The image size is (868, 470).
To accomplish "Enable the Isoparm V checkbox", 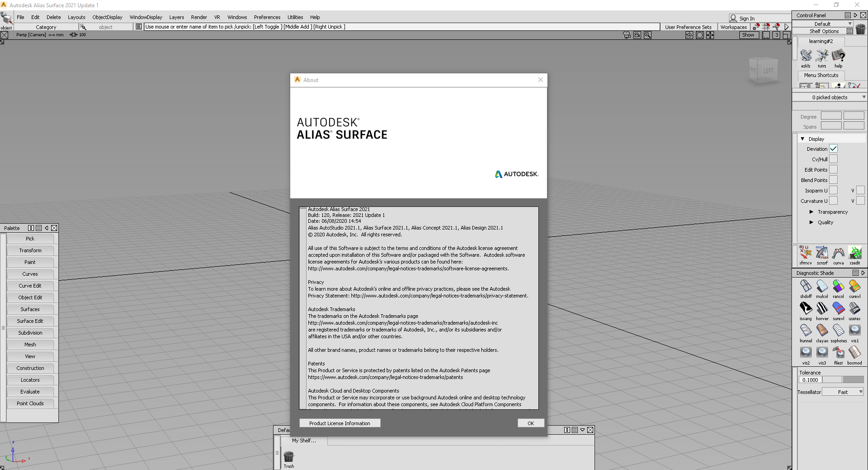I will point(860,190).
